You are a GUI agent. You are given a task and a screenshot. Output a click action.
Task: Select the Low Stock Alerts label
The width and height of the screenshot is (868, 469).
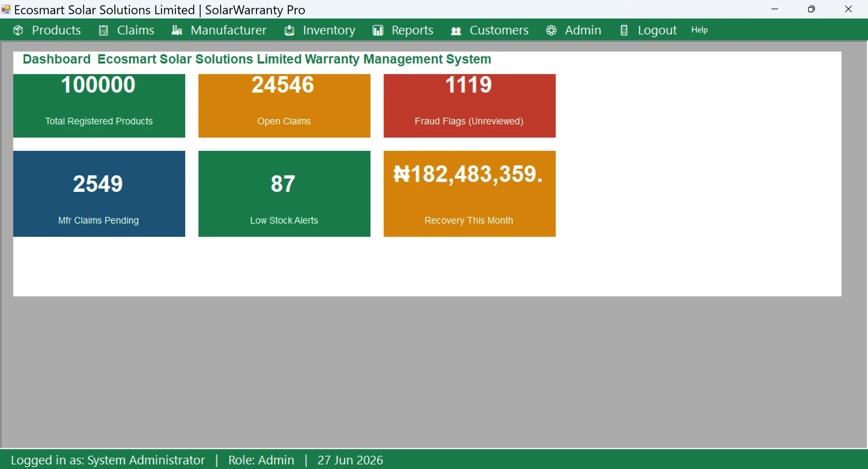(x=284, y=220)
